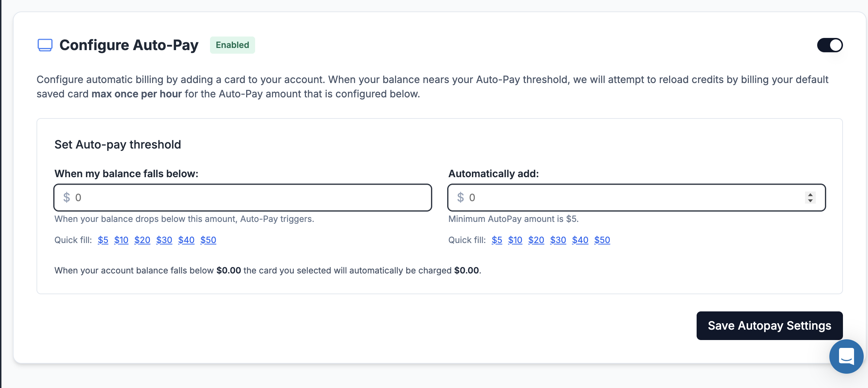Decrease Automatically add amount with down arrow
The height and width of the screenshot is (388, 868).
810,201
